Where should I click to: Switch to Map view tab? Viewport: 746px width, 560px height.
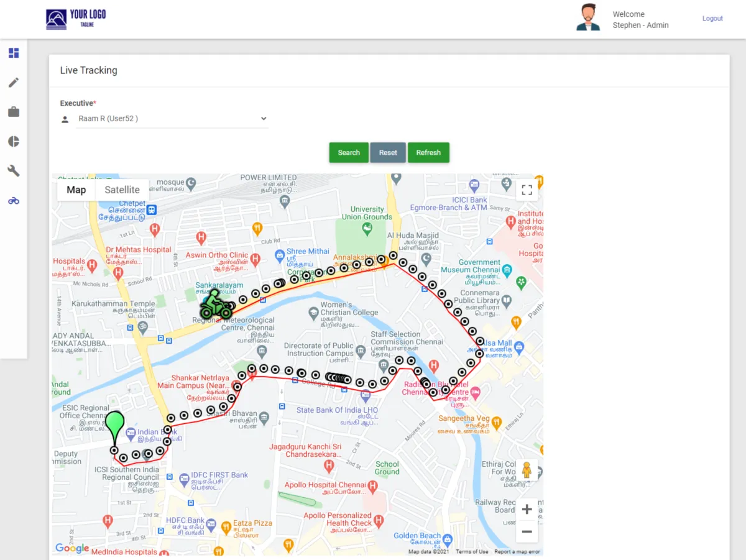tap(76, 190)
